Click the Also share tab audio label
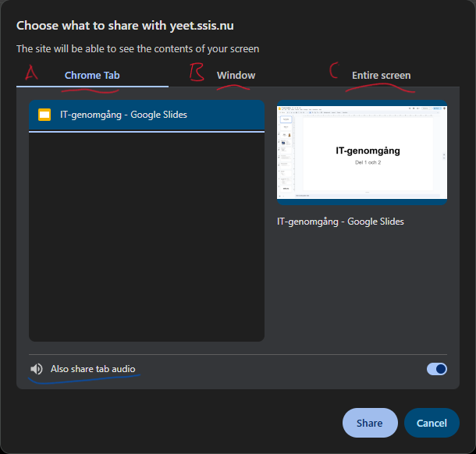476x454 pixels. 93,369
